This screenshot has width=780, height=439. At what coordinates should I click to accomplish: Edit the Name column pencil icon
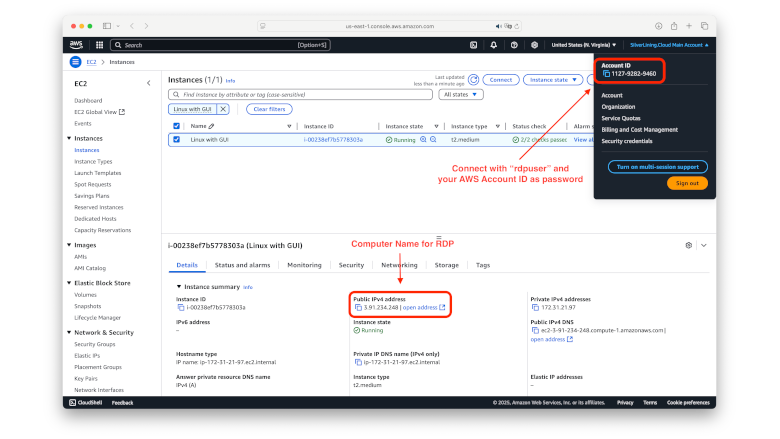[x=211, y=126]
